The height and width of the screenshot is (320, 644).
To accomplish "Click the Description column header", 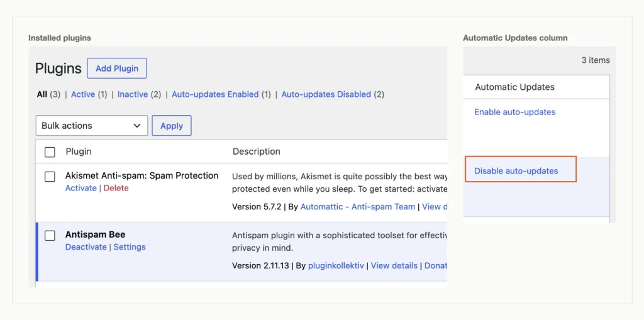I will (257, 152).
